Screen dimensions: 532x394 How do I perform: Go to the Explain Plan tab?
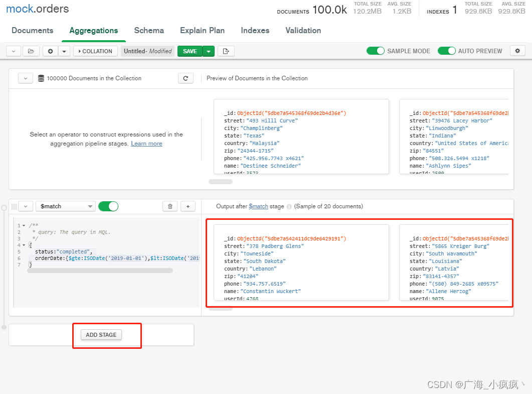point(202,31)
